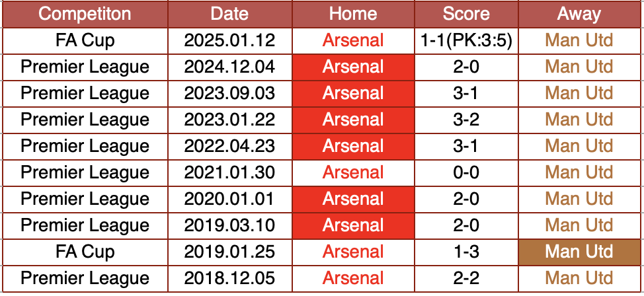Select the 2018.12.05 date cell
644x296 pixels.
click(229, 278)
